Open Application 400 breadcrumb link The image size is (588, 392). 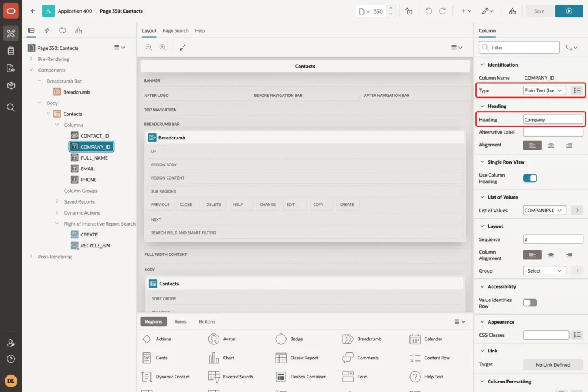[75, 11]
